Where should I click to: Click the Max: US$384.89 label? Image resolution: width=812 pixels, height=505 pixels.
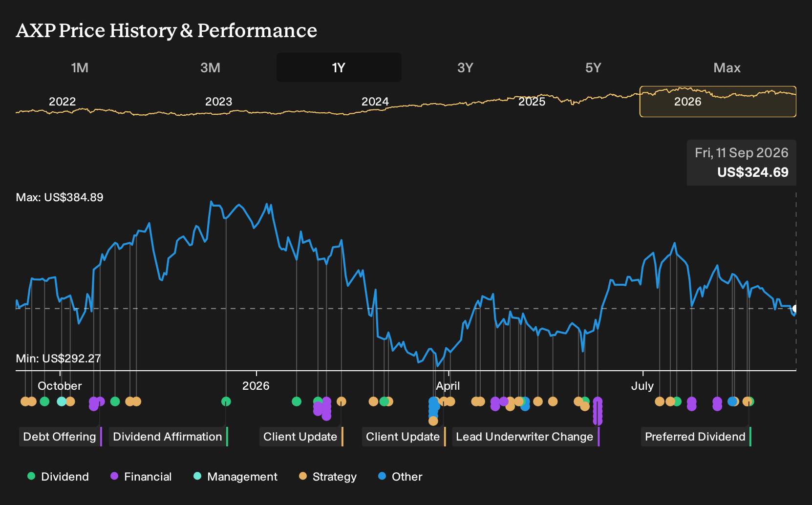click(60, 197)
